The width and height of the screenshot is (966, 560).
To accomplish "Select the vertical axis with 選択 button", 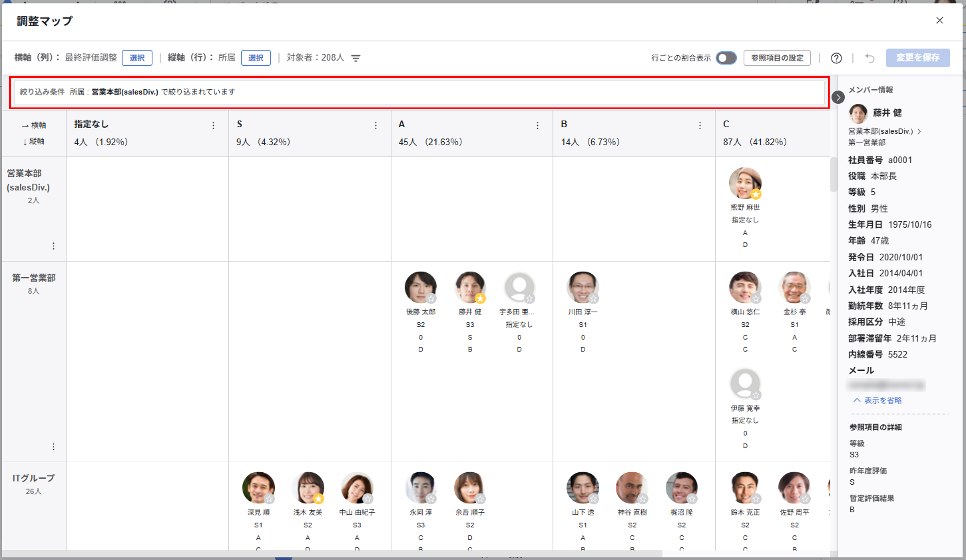I will [256, 58].
